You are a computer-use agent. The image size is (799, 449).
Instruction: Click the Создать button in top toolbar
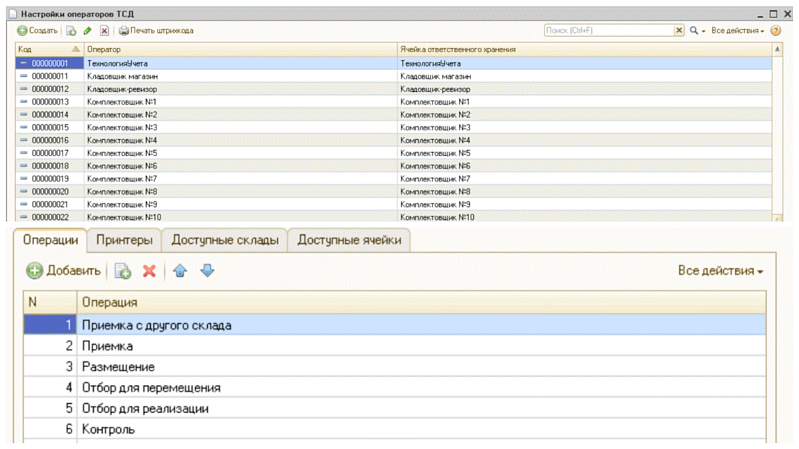coord(37,31)
